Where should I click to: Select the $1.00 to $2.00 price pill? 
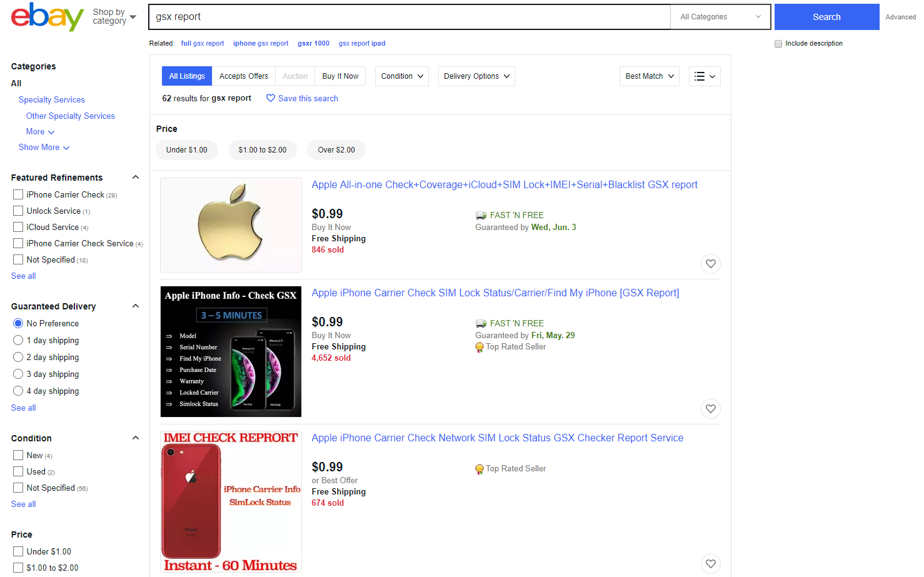click(x=263, y=150)
